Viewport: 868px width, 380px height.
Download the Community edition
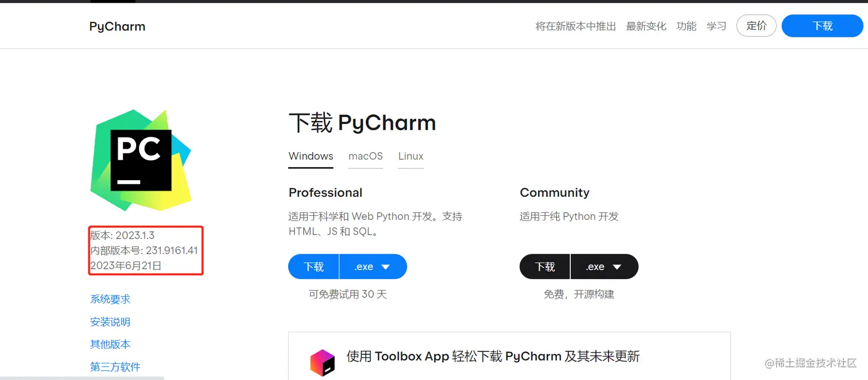545,267
